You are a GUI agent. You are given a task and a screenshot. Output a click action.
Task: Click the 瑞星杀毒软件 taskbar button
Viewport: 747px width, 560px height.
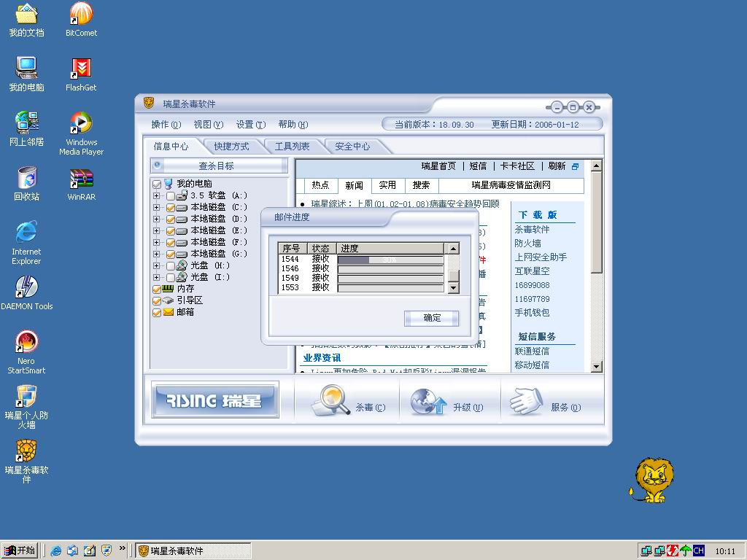(x=193, y=551)
